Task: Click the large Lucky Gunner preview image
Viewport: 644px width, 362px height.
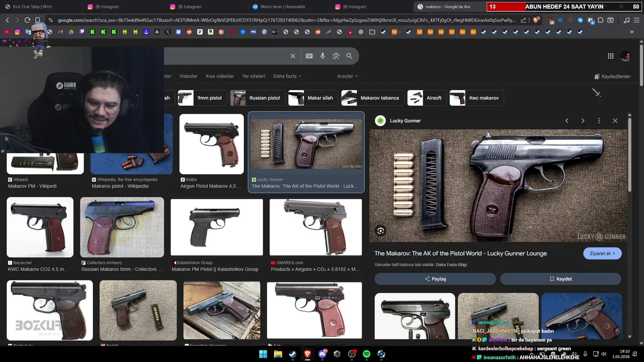Action: [498, 186]
